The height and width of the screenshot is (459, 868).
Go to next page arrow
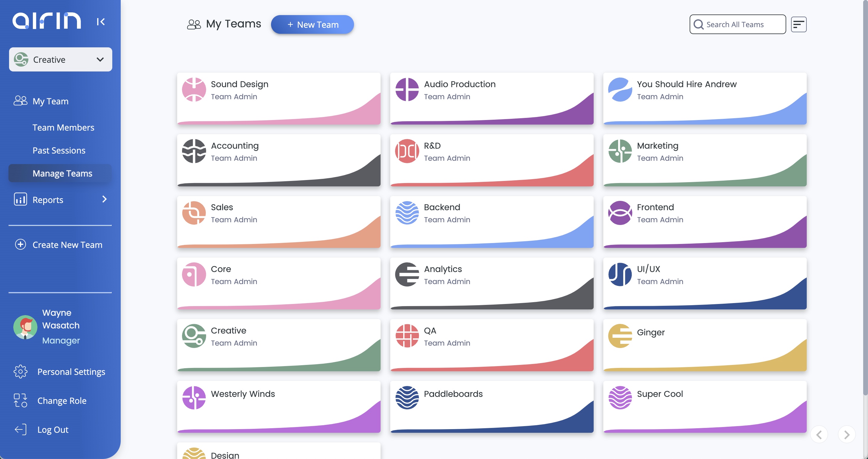pyautogui.click(x=847, y=434)
